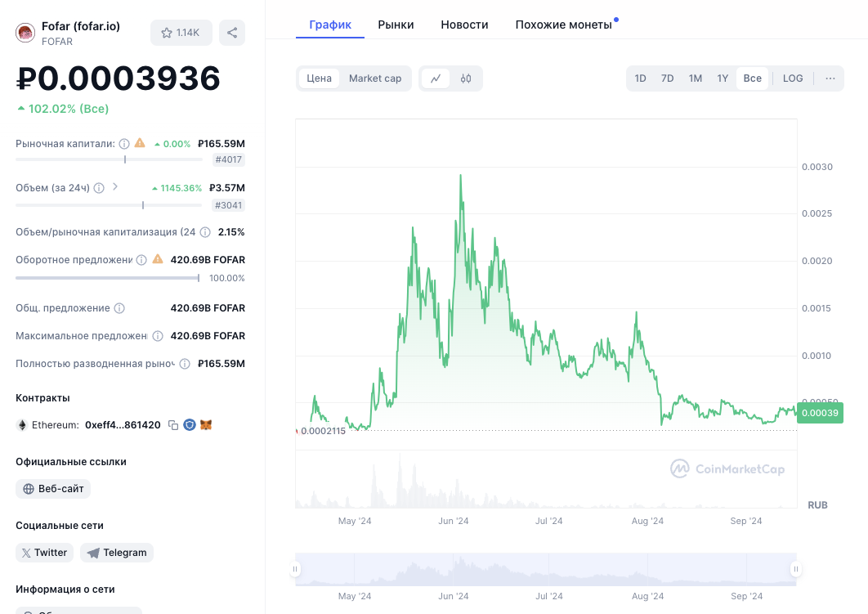Show volume/market cap ratio info icon
This screenshot has width=868, height=614.
205,232
